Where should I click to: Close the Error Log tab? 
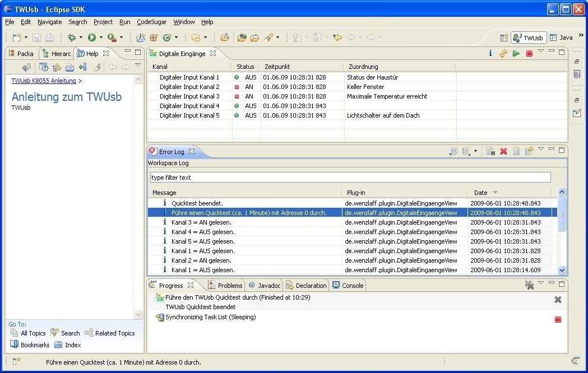[192, 151]
